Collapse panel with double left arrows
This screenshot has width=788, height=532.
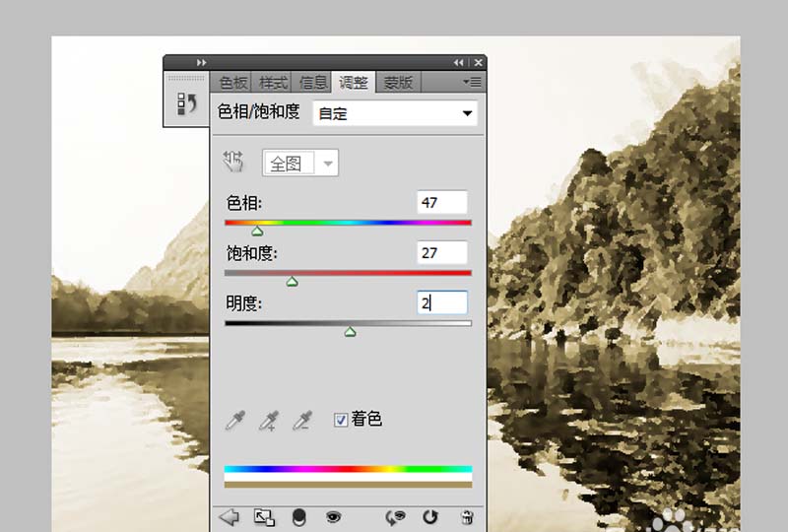click(458, 62)
